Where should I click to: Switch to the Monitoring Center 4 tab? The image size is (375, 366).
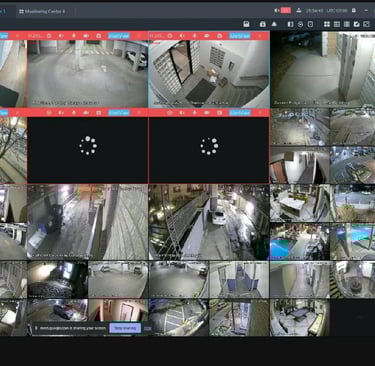click(x=42, y=11)
